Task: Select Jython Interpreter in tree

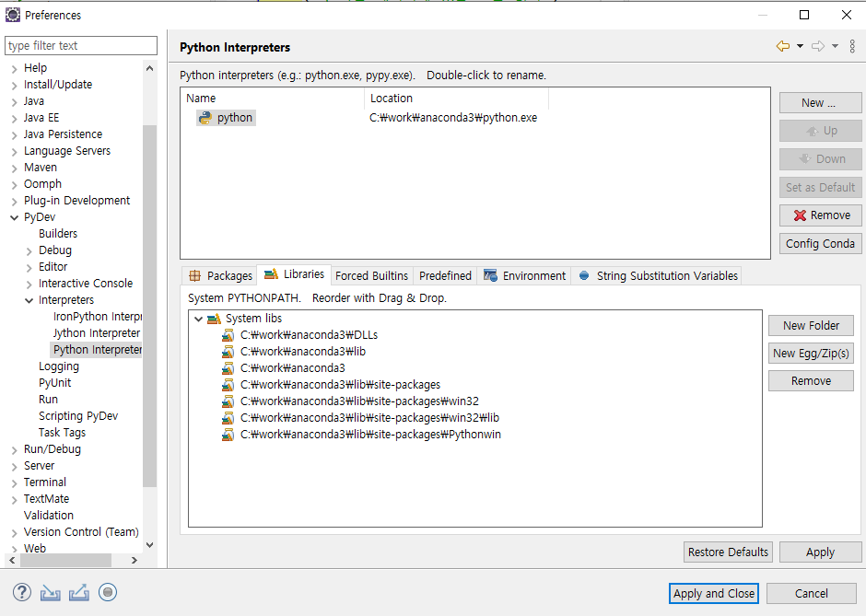Action: 97,332
